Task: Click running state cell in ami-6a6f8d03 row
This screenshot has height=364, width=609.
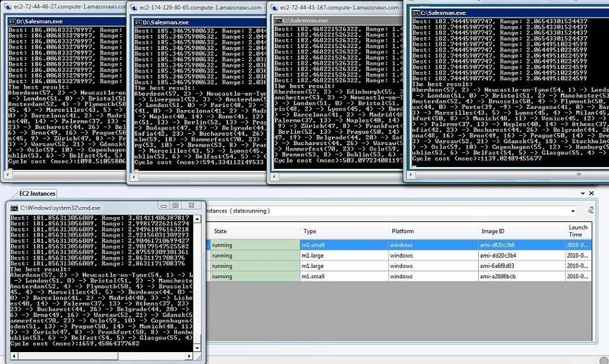Action: tap(254, 266)
